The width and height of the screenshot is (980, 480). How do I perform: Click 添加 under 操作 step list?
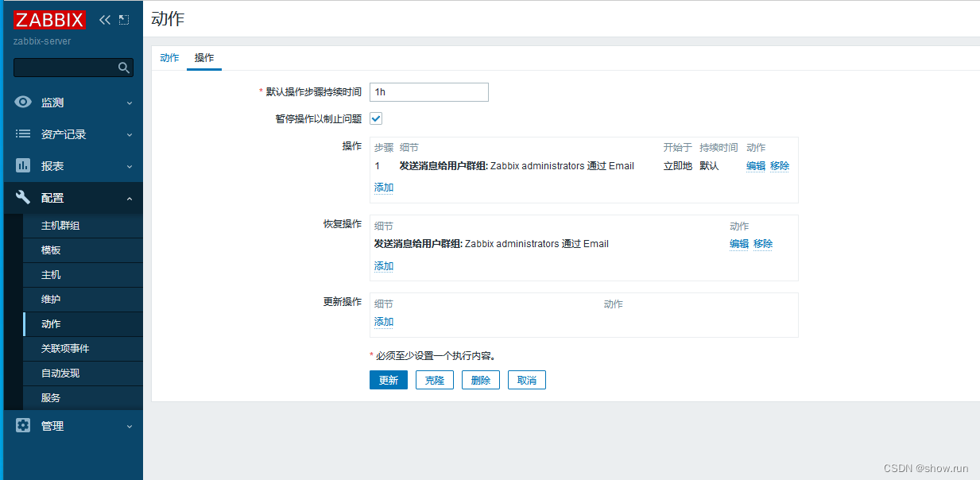(x=383, y=187)
